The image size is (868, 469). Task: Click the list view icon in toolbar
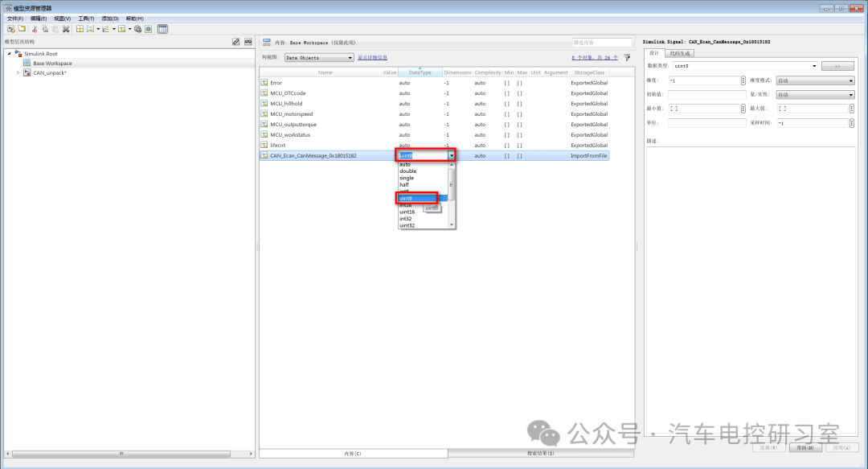[x=162, y=29]
